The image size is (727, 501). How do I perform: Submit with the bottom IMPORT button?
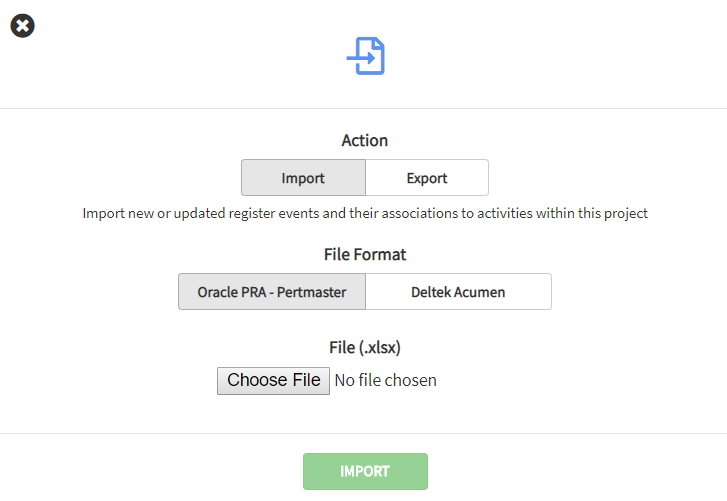(x=365, y=471)
